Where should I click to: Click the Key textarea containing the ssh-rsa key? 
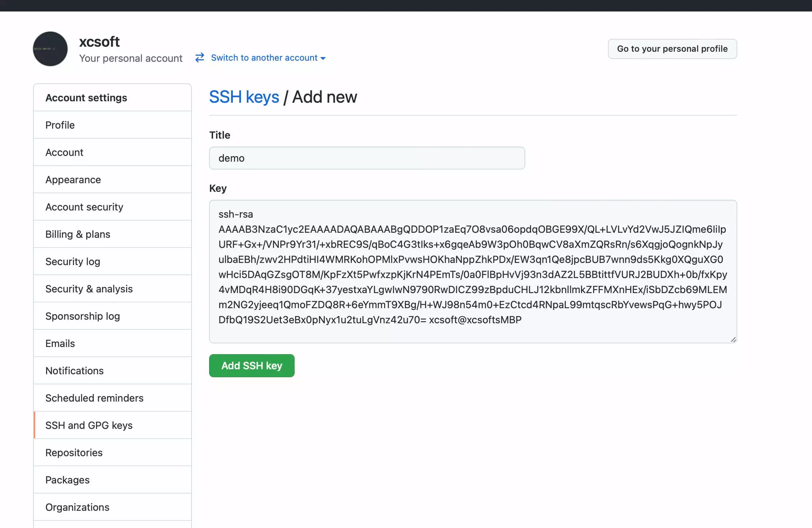[x=472, y=269]
